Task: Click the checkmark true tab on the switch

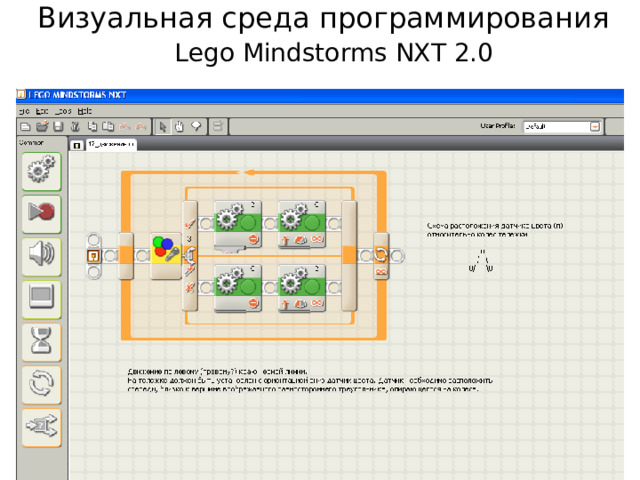Action: tap(190, 224)
